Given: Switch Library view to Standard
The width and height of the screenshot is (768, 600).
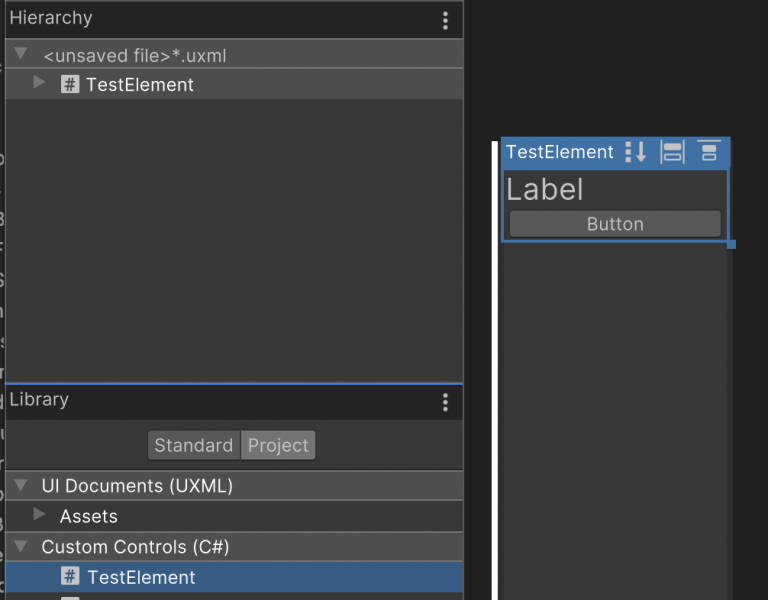Looking at the screenshot, I should 193,445.
